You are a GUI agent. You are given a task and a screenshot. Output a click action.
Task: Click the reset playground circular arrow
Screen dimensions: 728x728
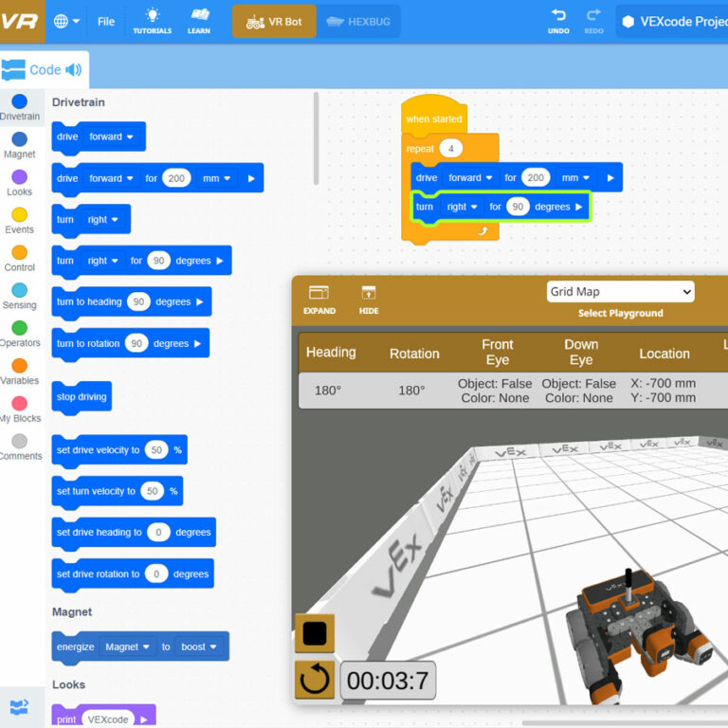click(x=315, y=680)
